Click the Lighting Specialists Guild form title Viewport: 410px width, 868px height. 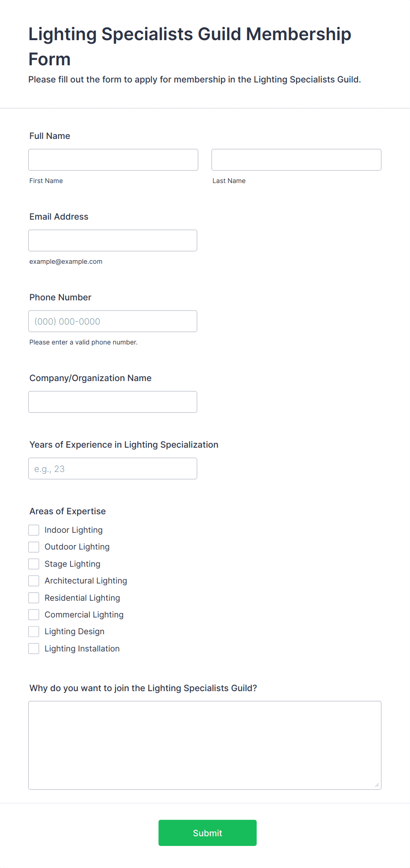pyautogui.click(x=190, y=46)
